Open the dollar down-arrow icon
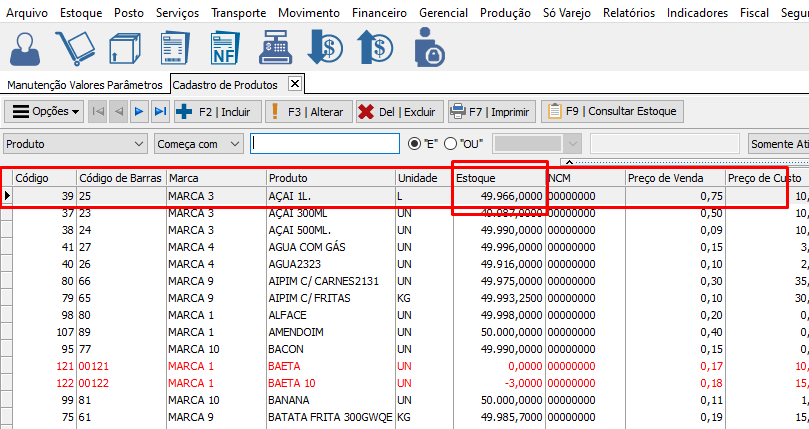 (x=327, y=48)
